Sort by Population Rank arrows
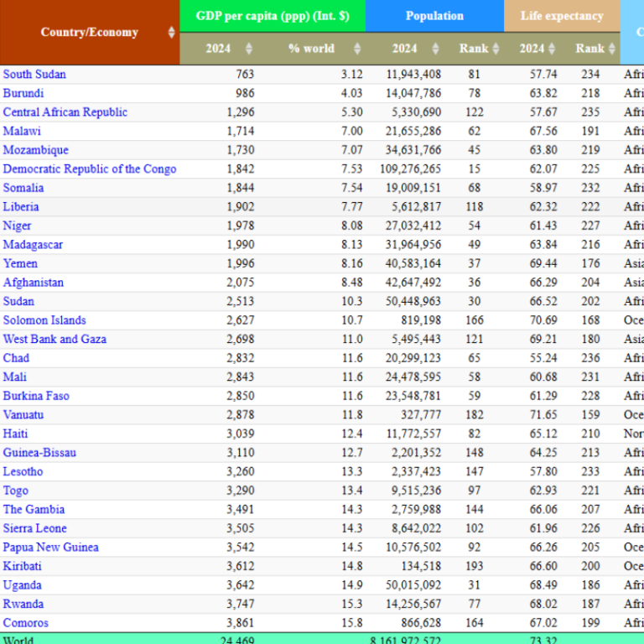The height and width of the screenshot is (644, 644). tap(496, 49)
